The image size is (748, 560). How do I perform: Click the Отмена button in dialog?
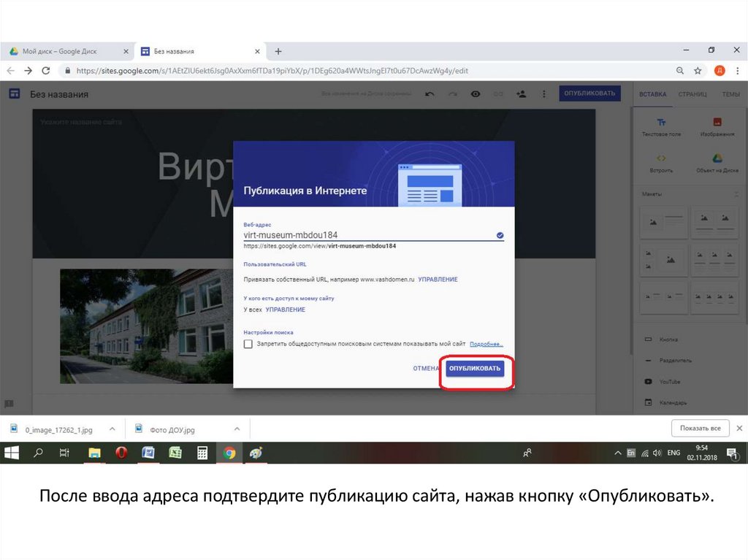[426, 368]
